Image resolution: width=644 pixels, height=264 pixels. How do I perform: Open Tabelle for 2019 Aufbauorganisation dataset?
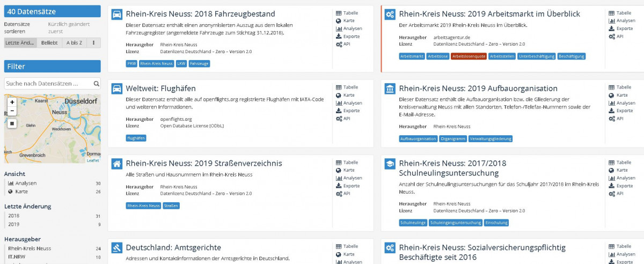(623, 87)
